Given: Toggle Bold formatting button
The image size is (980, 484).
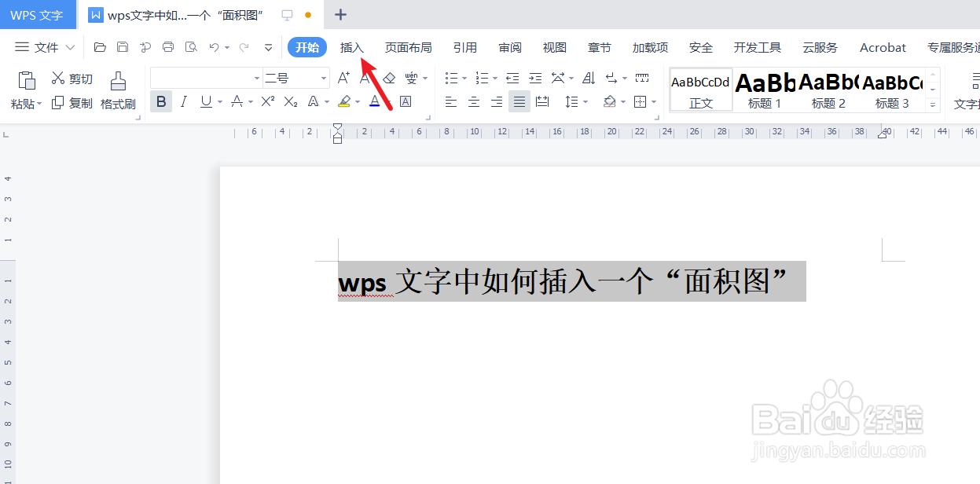Looking at the screenshot, I should (x=161, y=101).
